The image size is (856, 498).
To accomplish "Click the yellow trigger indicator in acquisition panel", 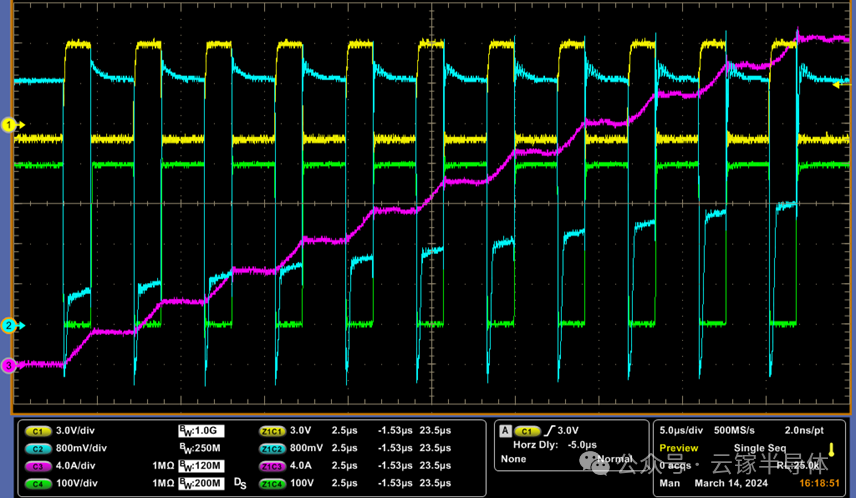I will (x=831, y=450).
